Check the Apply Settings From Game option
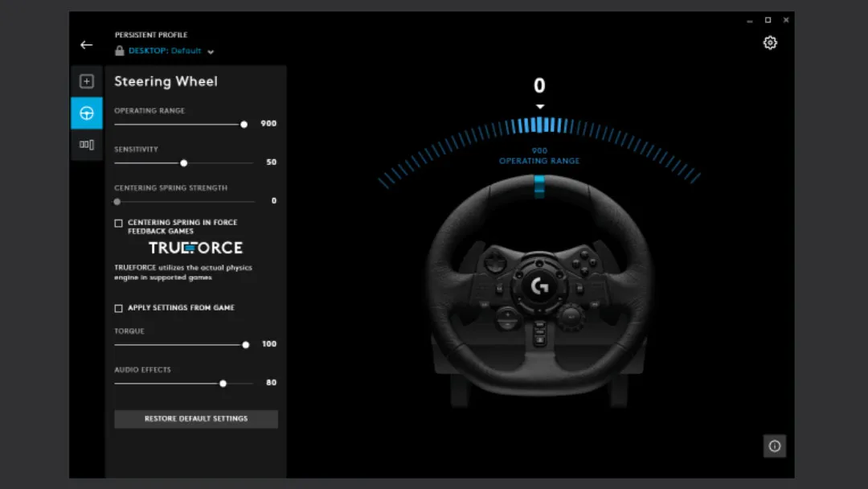Viewport: 868px width, 489px height. [118, 307]
